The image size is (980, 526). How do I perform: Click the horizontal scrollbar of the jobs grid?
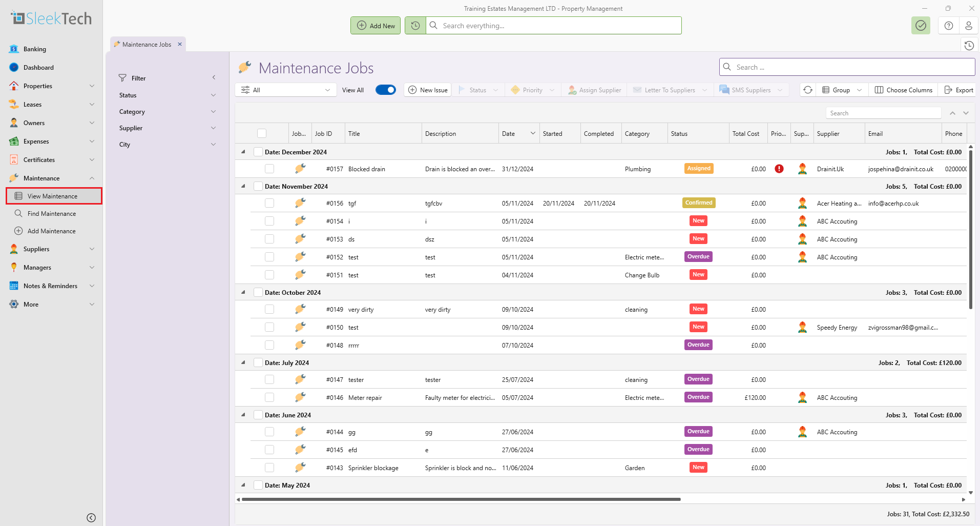(461, 499)
